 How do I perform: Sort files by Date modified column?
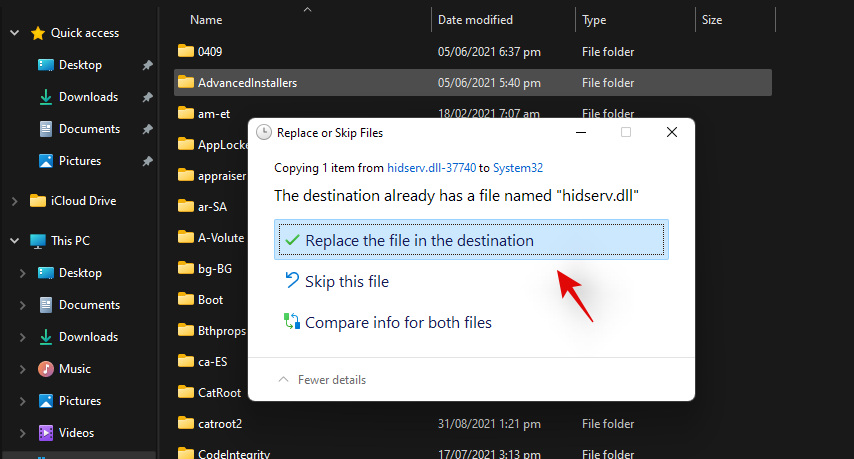[475, 19]
